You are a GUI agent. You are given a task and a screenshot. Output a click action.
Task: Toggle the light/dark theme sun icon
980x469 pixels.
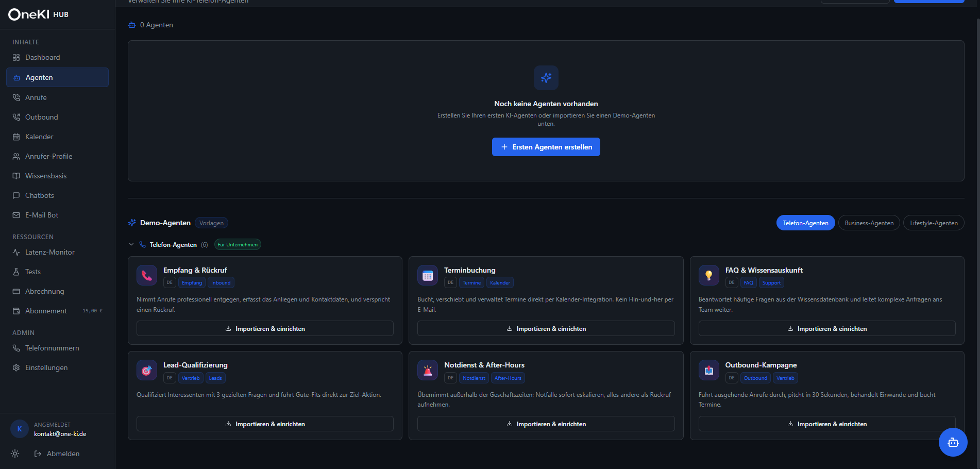[x=15, y=454]
